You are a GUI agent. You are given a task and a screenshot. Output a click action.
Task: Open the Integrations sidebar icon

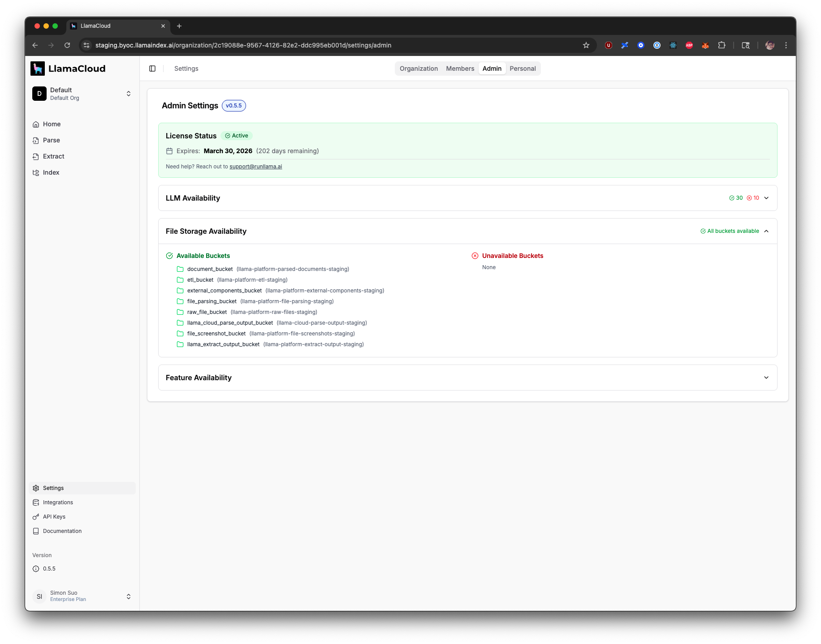click(x=36, y=502)
